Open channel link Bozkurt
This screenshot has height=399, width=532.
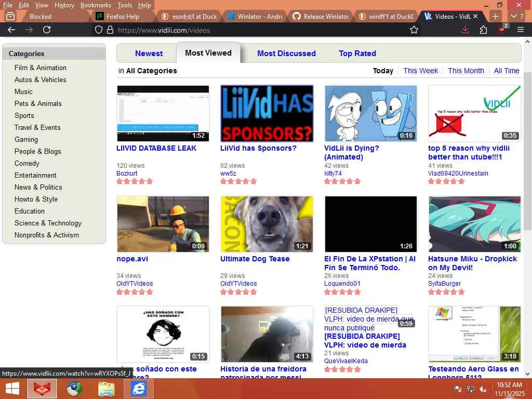click(127, 173)
